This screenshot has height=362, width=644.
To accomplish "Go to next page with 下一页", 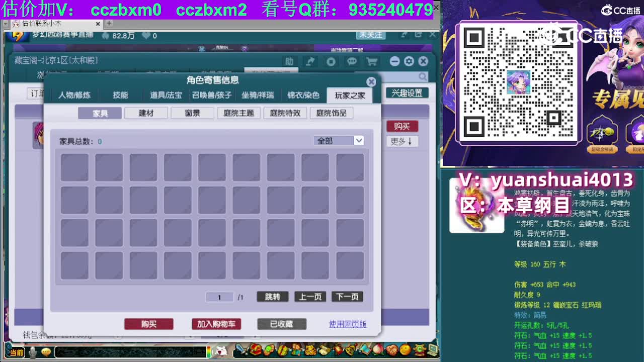I will point(347,297).
